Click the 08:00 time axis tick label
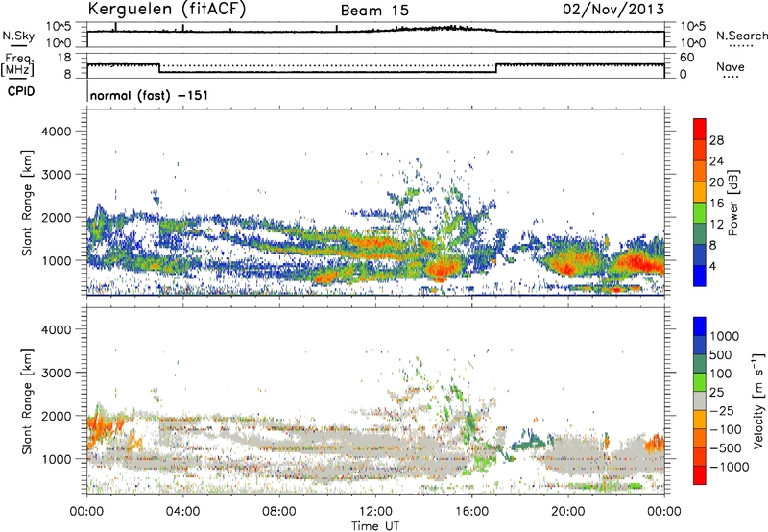768x532 pixels. point(279,512)
